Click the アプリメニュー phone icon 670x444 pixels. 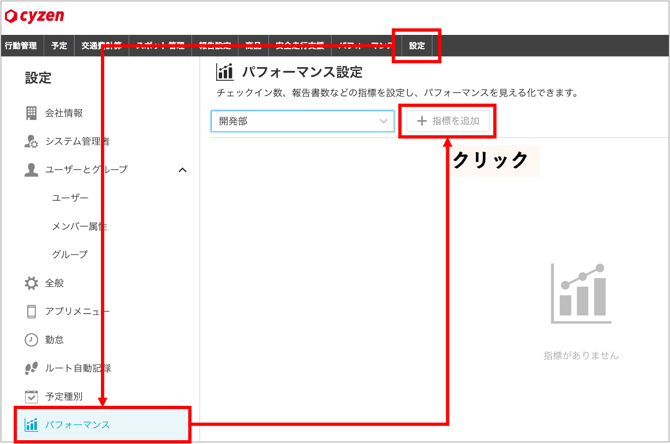click(31, 311)
